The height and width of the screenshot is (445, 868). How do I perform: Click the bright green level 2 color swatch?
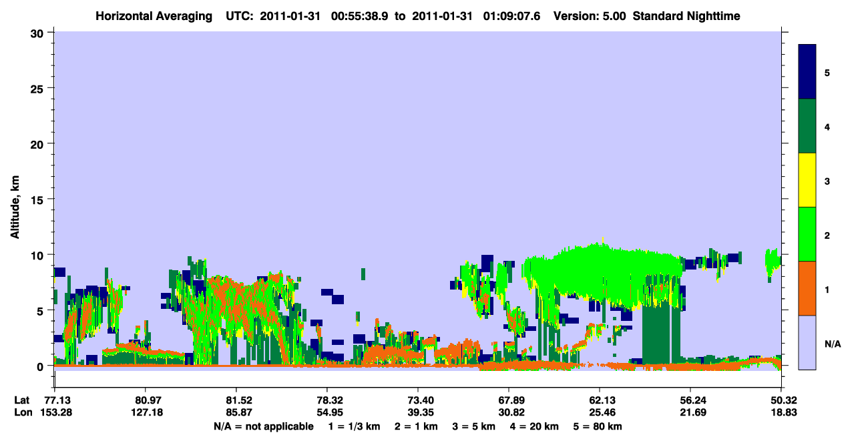pyautogui.click(x=807, y=234)
